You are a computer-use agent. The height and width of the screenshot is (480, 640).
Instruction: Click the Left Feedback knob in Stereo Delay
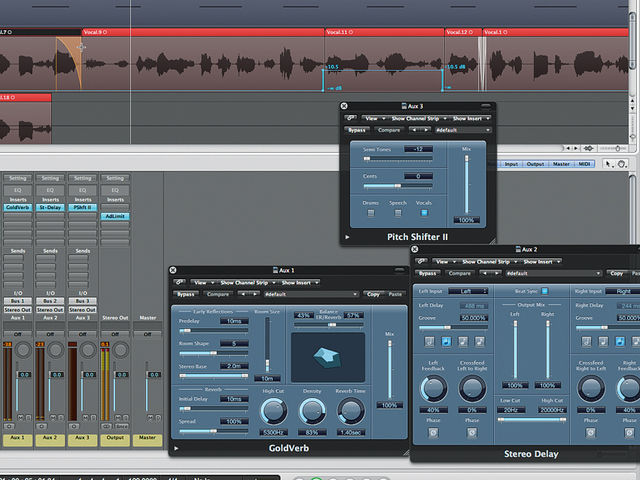[x=433, y=389]
